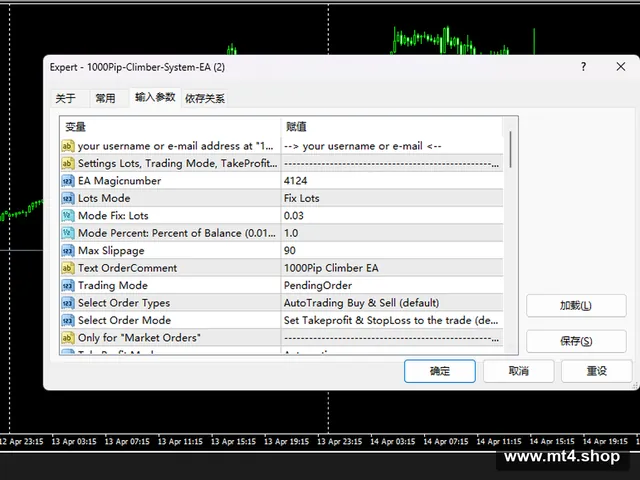The image size is (640, 480).
Task: Select the "Lots Mode" variable label
Action: [104, 198]
